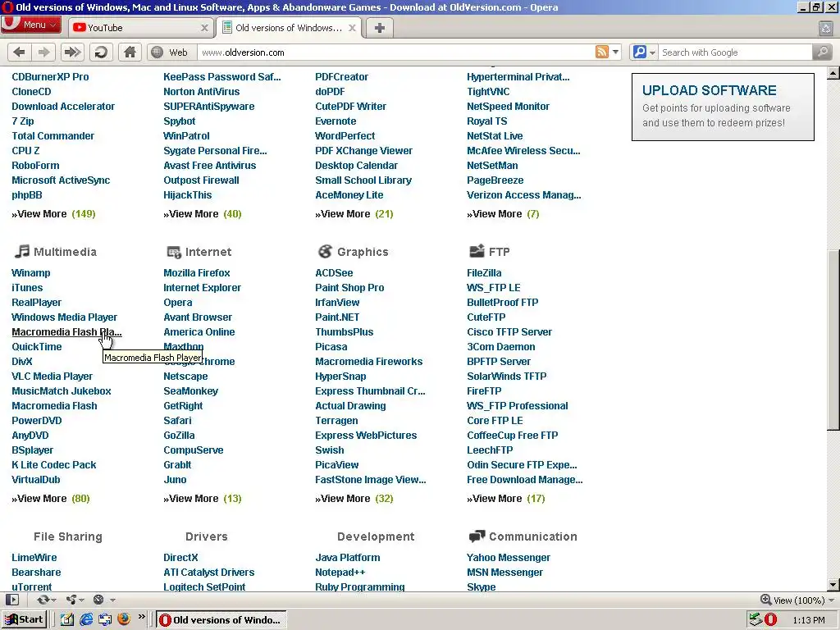The image size is (840, 630).
Task: Click the Opera taskbar window button
Action: pyautogui.click(x=221, y=620)
